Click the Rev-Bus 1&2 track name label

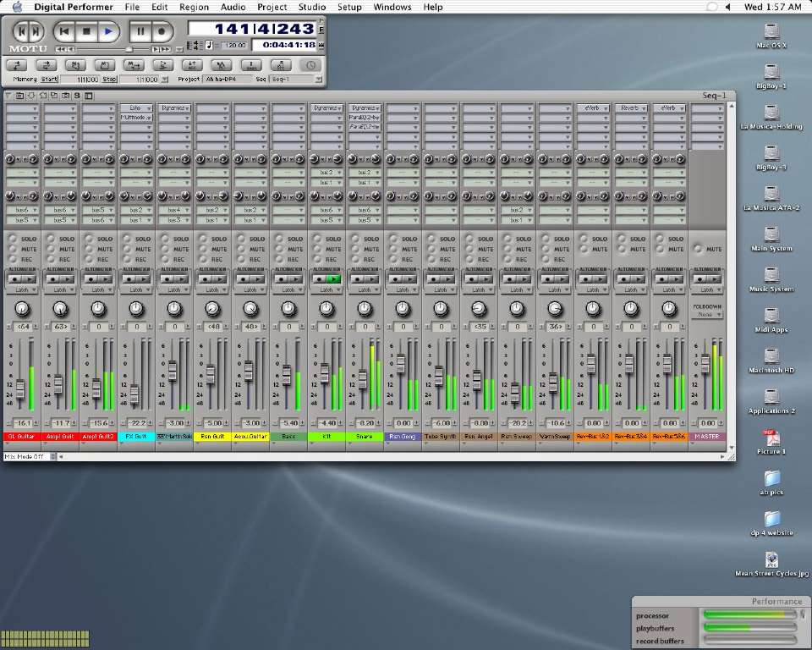[x=593, y=437]
